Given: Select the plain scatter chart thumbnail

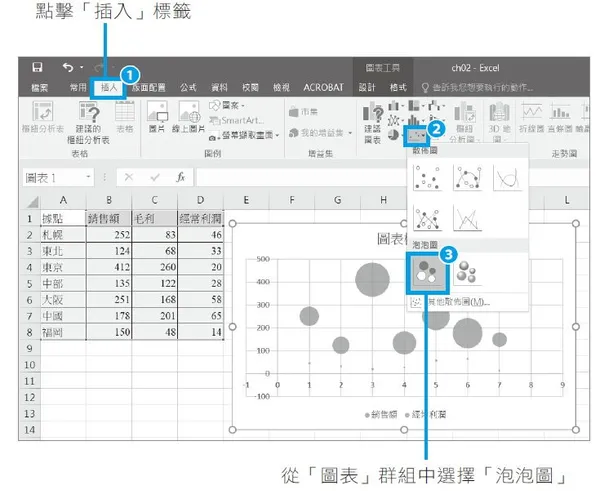Looking at the screenshot, I should [427, 178].
